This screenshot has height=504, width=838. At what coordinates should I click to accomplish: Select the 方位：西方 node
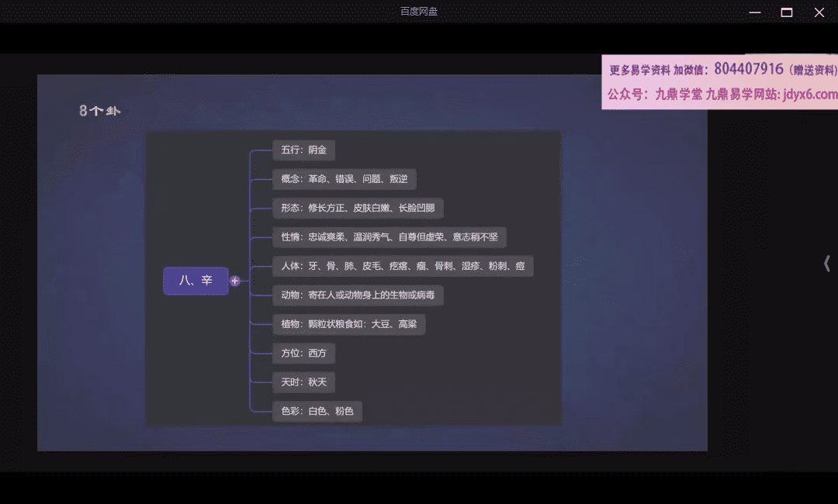[x=303, y=354]
